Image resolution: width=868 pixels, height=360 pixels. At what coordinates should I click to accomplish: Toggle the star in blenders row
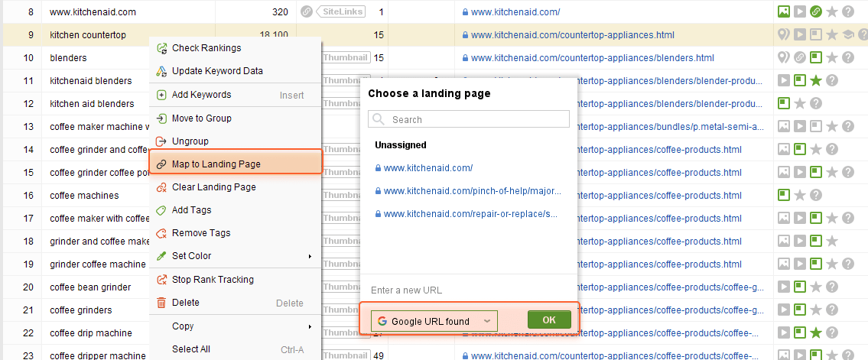pyautogui.click(x=831, y=57)
